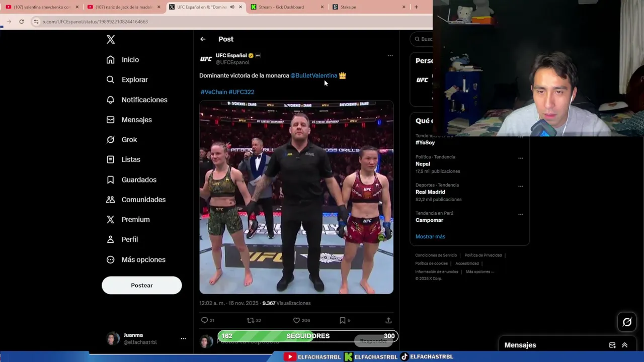
Task: Click the Premium X icon
Action: 111,219
